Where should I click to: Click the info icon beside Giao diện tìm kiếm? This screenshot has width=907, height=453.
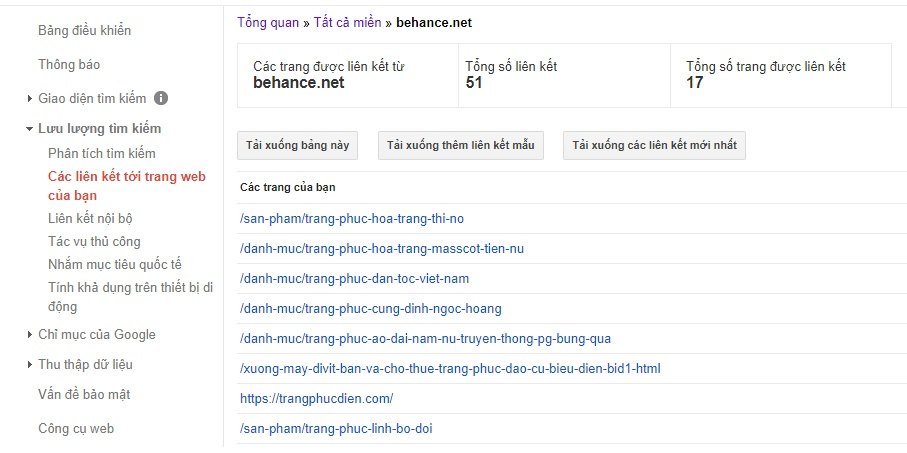(161, 98)
